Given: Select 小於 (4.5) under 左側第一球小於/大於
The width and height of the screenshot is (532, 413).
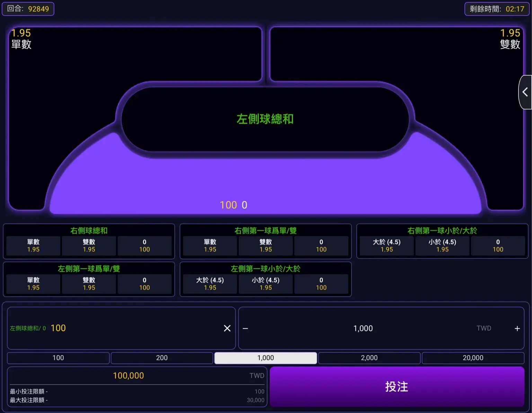Looking at the screenshot, I should [266, 284].
